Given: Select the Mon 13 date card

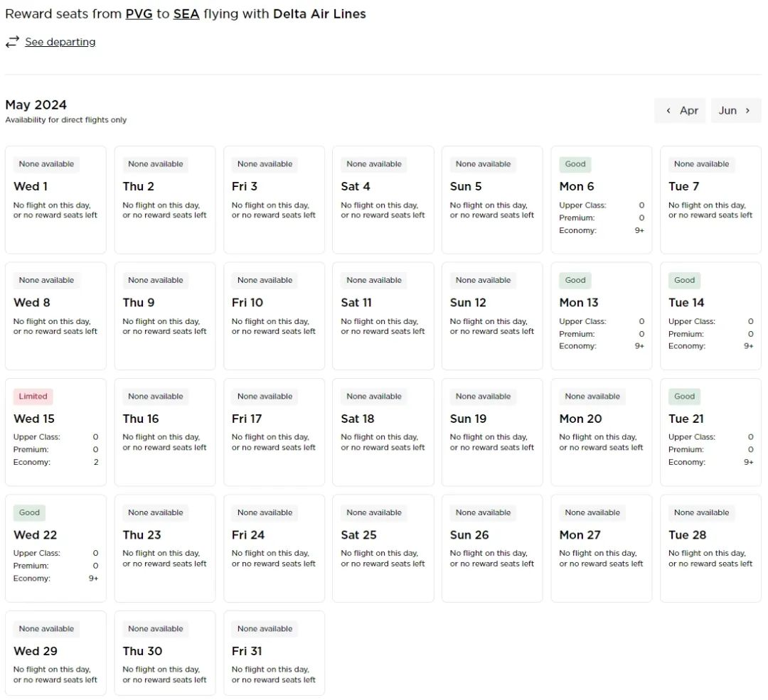Looking at the screenshot, I should coord(601,316).
